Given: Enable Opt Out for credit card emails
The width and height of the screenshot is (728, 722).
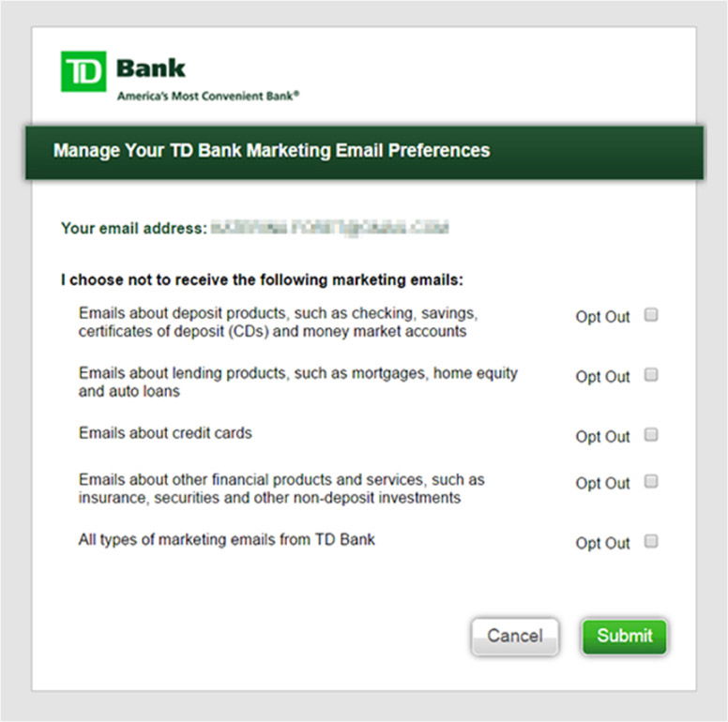Looking at the screenshot, I should (651, 435).
